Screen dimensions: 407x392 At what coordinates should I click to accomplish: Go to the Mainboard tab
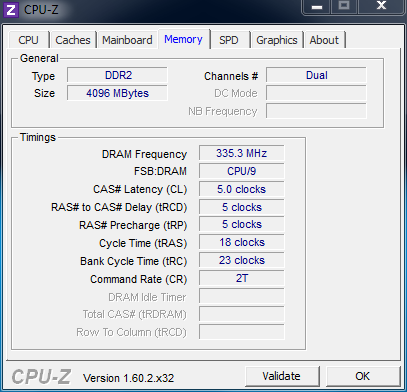[127, 40]
